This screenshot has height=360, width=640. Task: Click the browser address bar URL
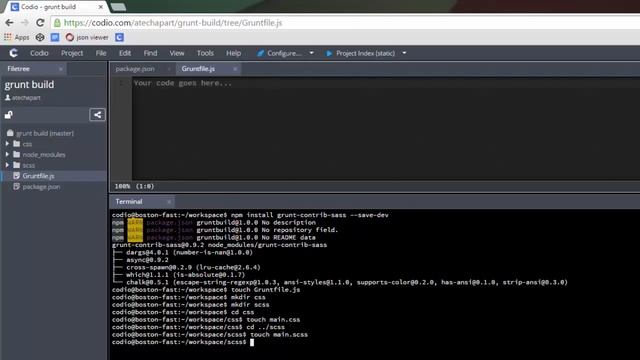pos(173,23)
